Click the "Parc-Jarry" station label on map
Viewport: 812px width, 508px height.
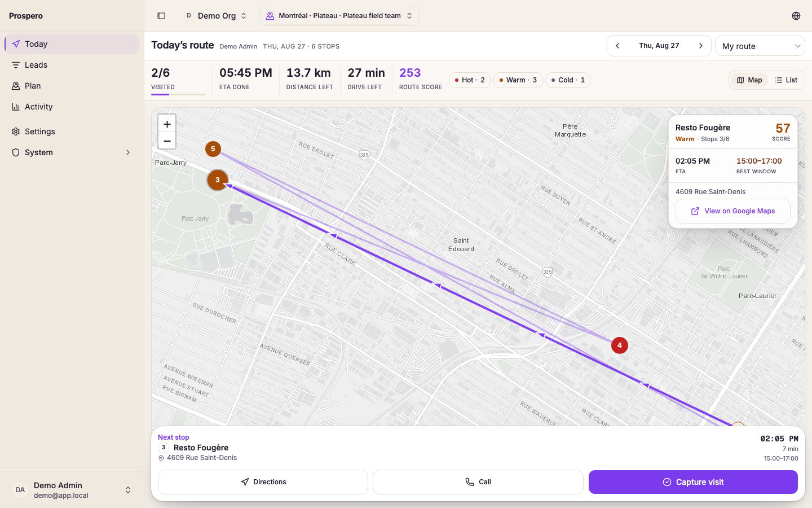(171, 163)
